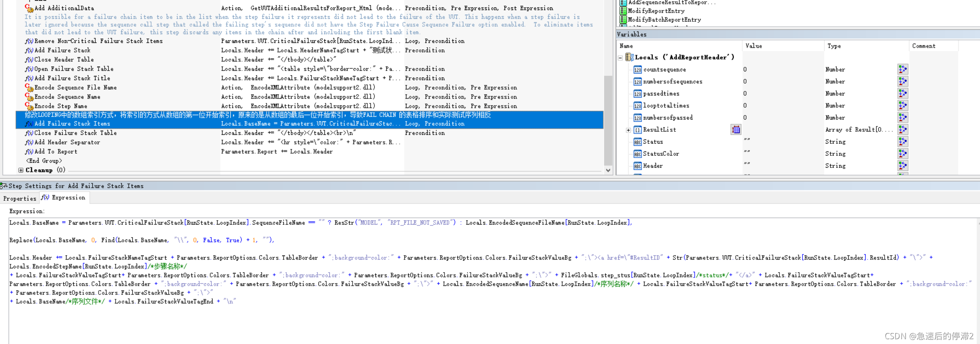The image size is (980, 344).
Task: Click the Encode Step Name action icon
Action: point(29,106)
